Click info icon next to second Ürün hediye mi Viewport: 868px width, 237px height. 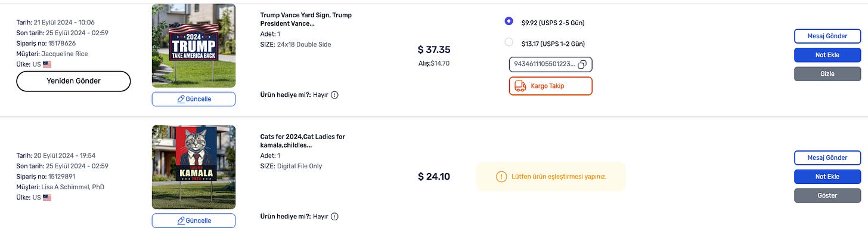(x=334, y=217)
